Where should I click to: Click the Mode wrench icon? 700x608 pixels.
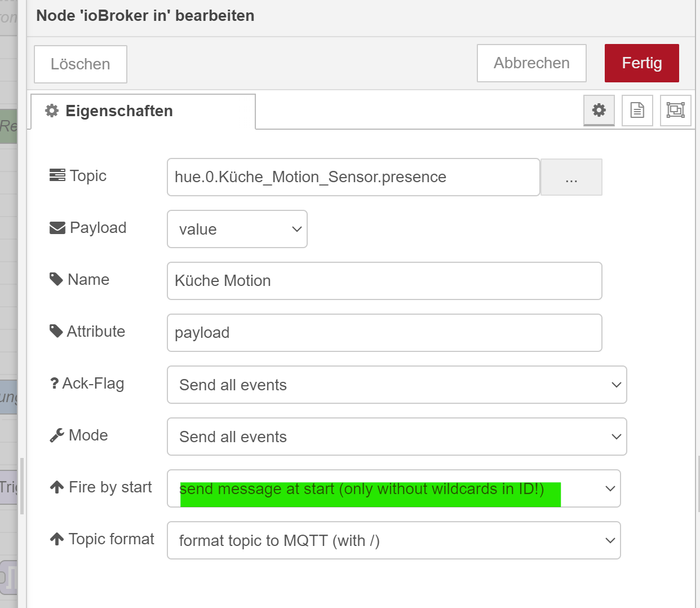click(57, 435)
